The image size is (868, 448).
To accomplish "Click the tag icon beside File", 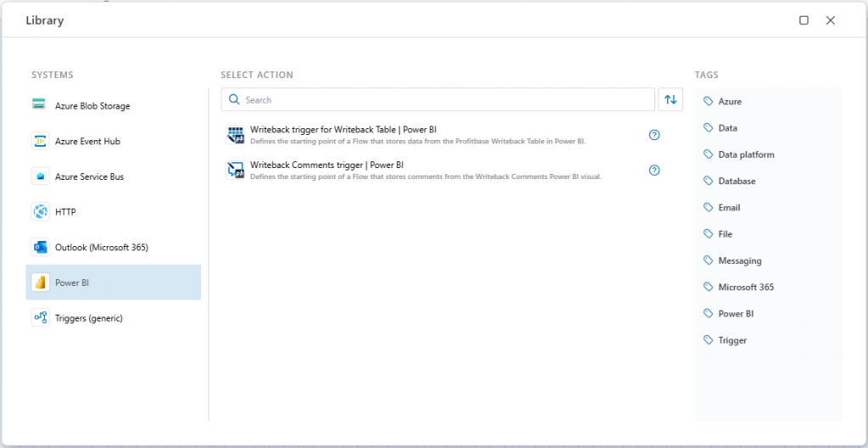I will coord(708,234).
